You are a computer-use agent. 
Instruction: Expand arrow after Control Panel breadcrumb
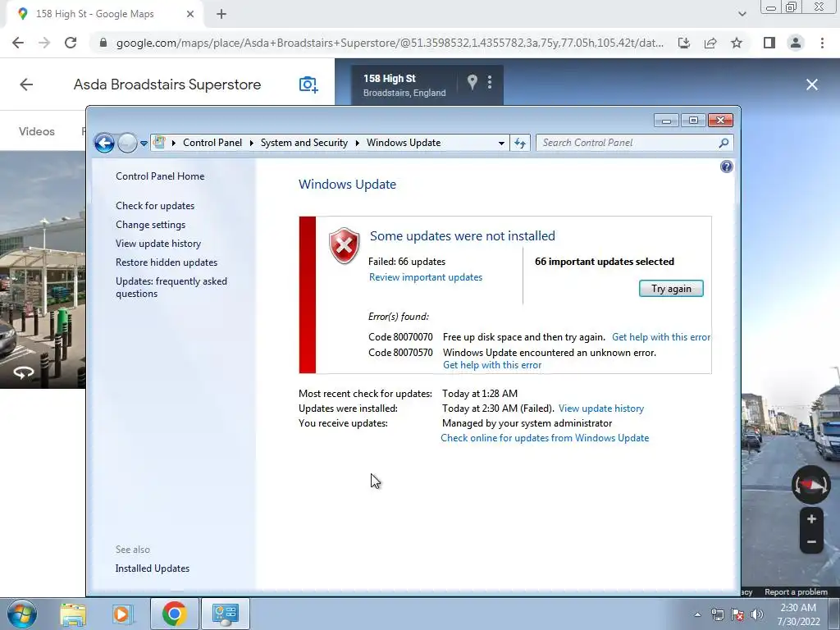(x=251, y=143)
